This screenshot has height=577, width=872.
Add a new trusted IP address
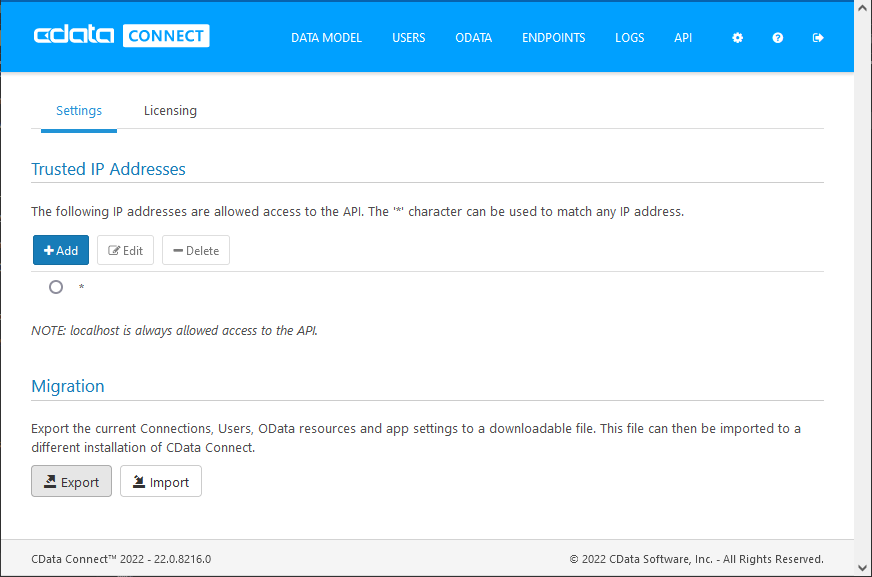[61, 250]
